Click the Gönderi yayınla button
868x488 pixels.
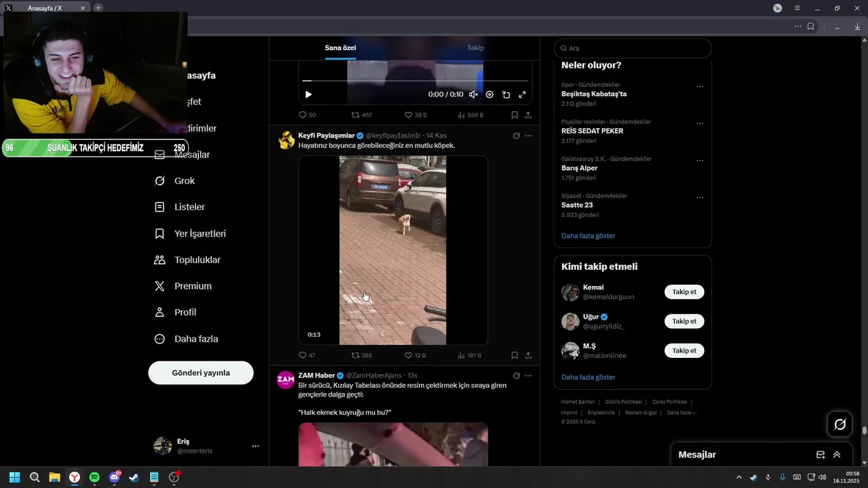point(201,373)
